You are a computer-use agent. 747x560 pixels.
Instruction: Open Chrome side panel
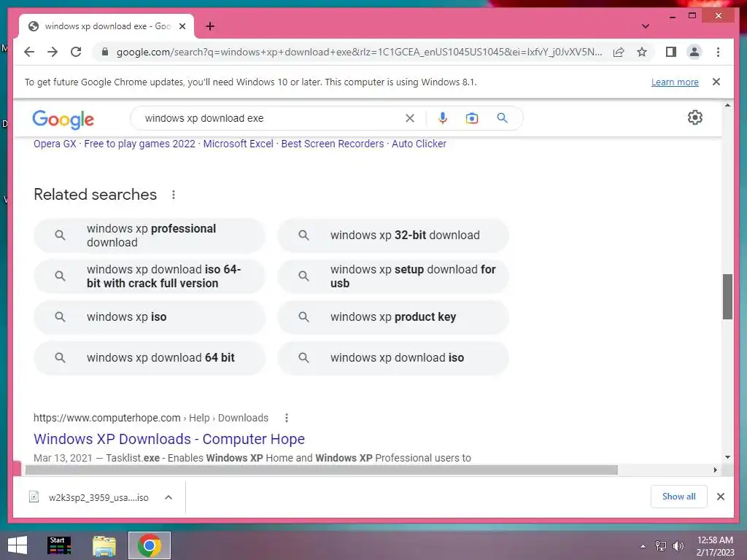pos(671,52)
